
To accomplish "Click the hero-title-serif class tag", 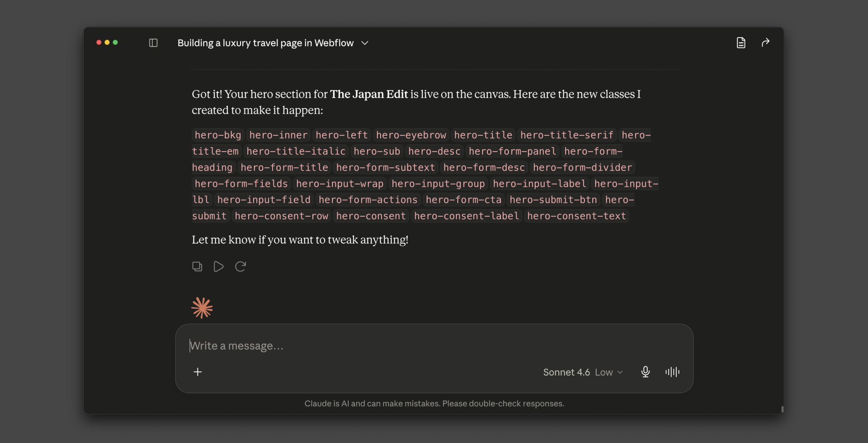I will point(567,135).
